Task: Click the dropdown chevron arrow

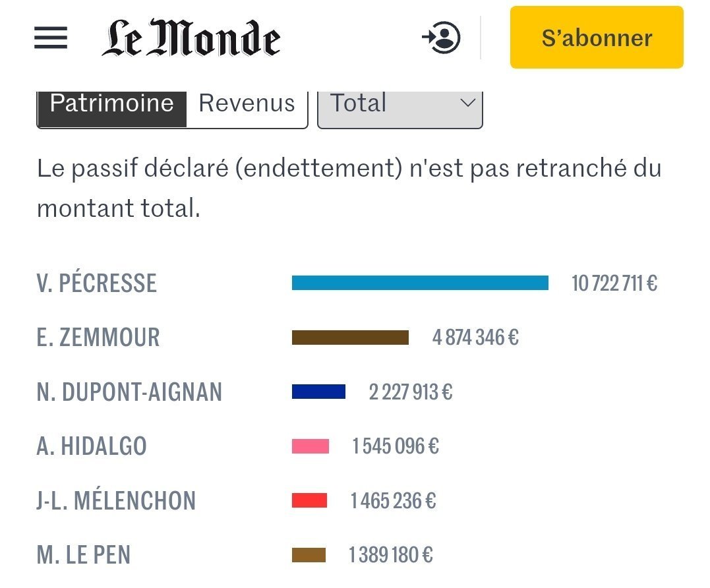Action: click(467, 103)
